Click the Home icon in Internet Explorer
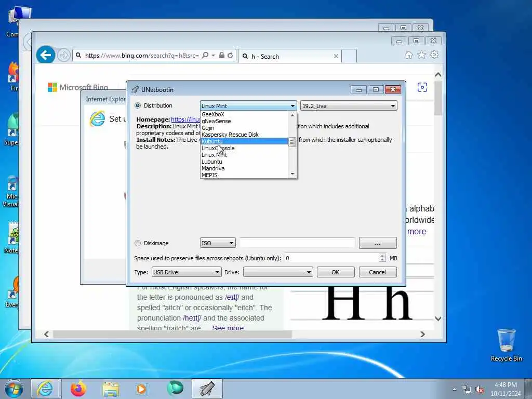 409,55
